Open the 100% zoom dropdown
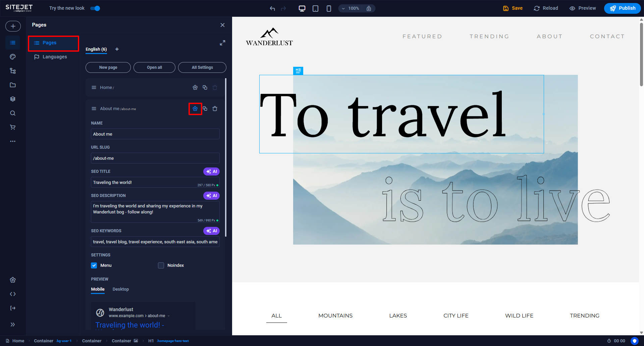This screenshot has width=644, height=346. point(351,8)
